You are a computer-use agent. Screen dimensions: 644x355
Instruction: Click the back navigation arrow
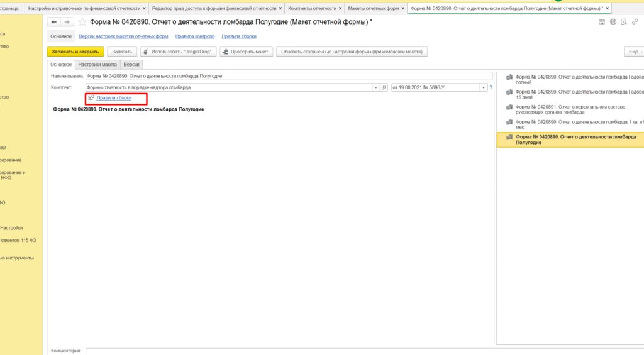tap(54, 22)
